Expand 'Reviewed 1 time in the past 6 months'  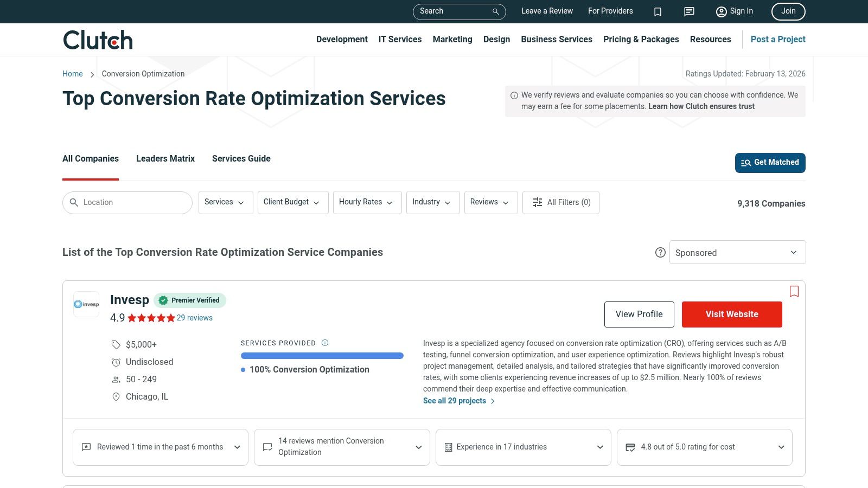tap(161, 447)
